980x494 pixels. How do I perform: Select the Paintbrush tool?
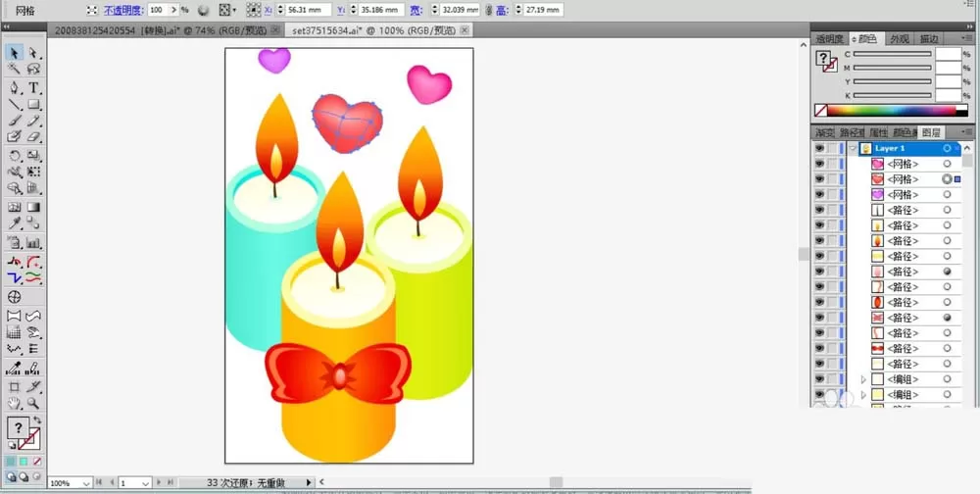(15, 121)
